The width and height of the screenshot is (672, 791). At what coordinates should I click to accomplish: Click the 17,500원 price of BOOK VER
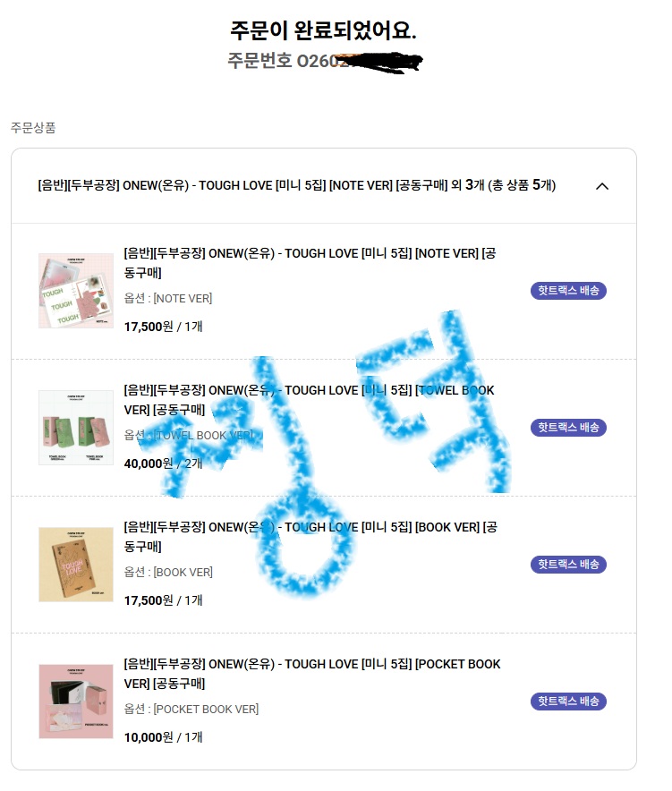149,600
